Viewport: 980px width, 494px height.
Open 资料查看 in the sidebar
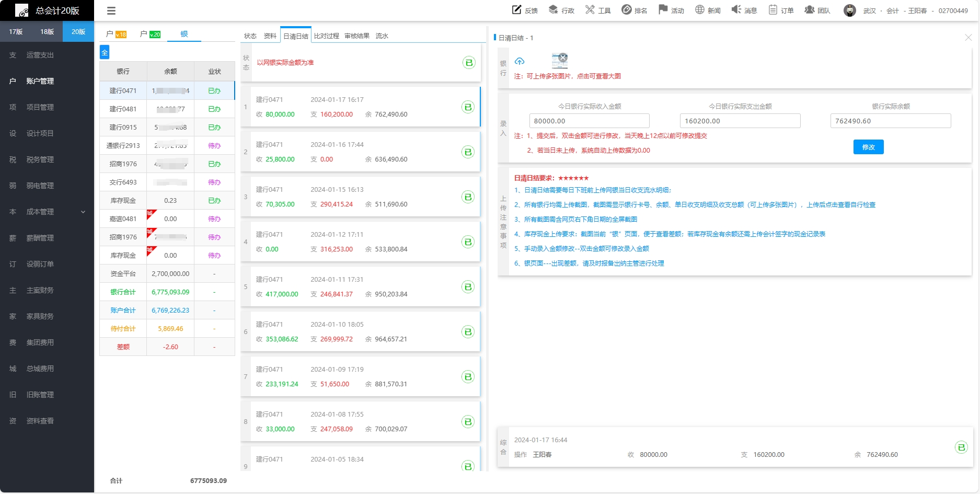(x=40, y=421)
